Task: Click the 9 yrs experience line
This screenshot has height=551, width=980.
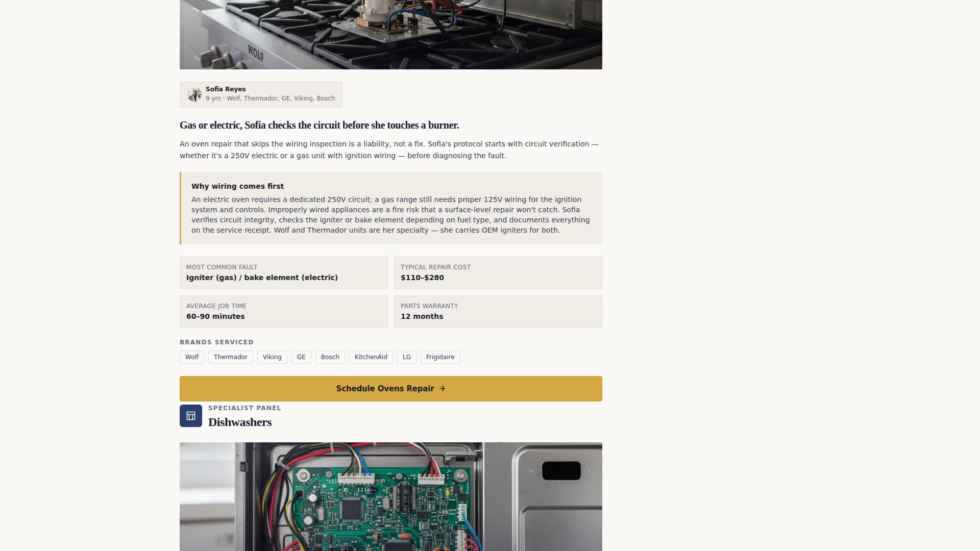Action: pos(271,98)
